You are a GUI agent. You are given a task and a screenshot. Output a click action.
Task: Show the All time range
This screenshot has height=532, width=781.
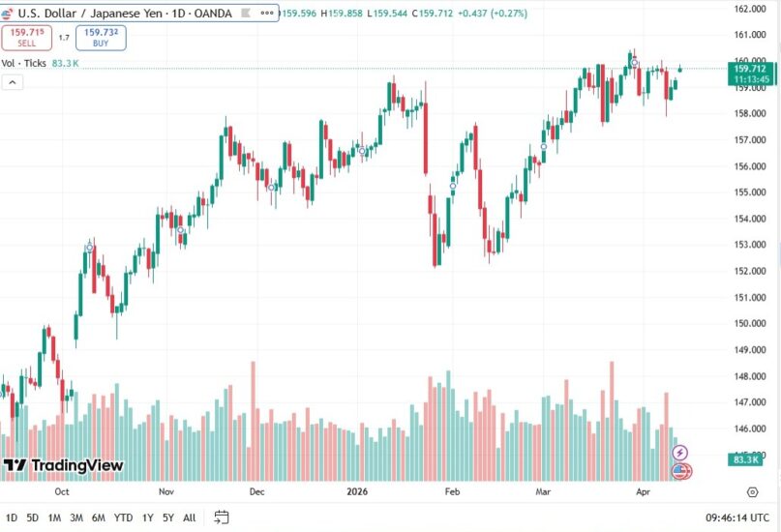coord(189,517)
